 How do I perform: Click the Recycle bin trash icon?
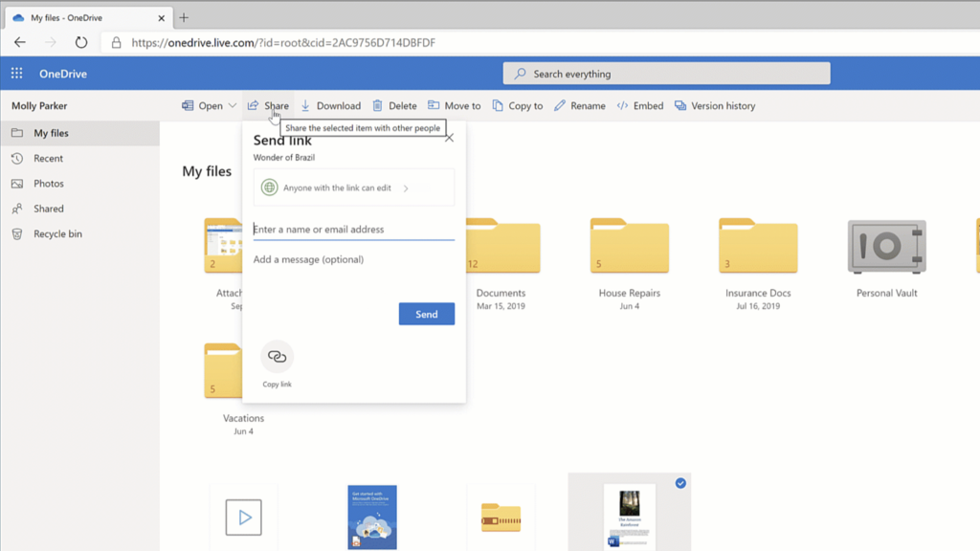coord(17,233)
